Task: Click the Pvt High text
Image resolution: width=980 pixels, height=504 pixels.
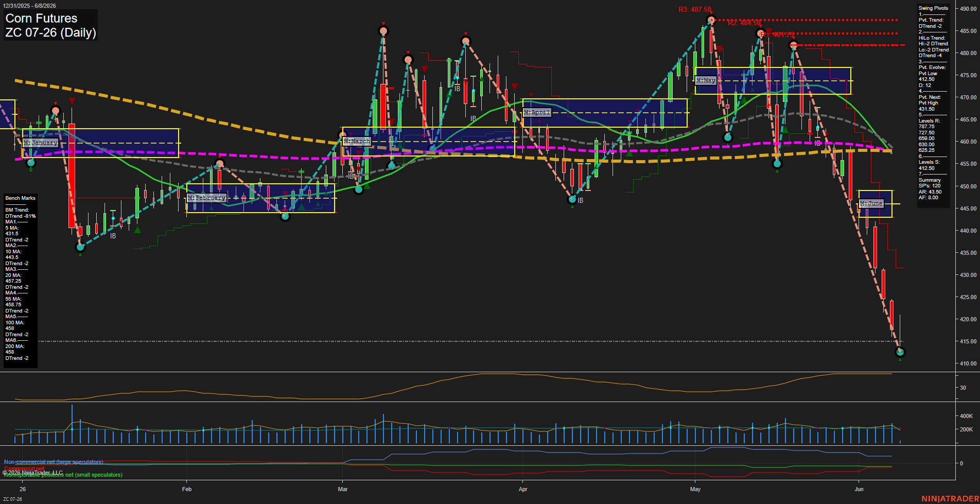Action: click(929, 103)
